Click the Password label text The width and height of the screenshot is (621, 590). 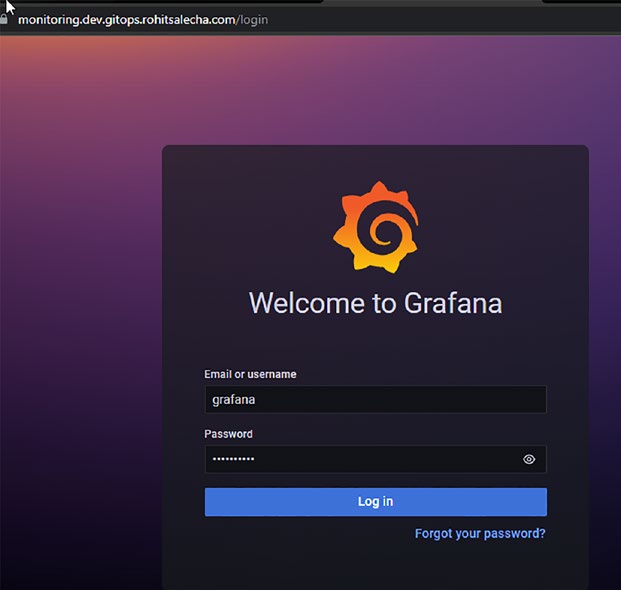click(x=229, y=434)
